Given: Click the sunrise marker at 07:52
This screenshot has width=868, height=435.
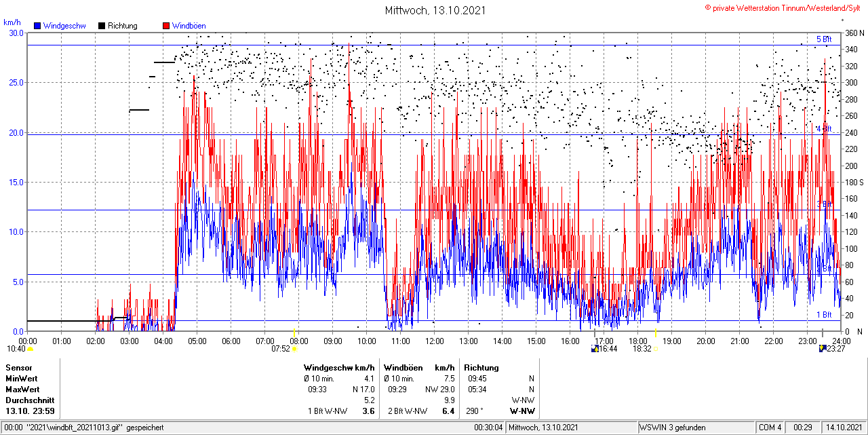Looking at the screenshot, I should pos(294,349).
